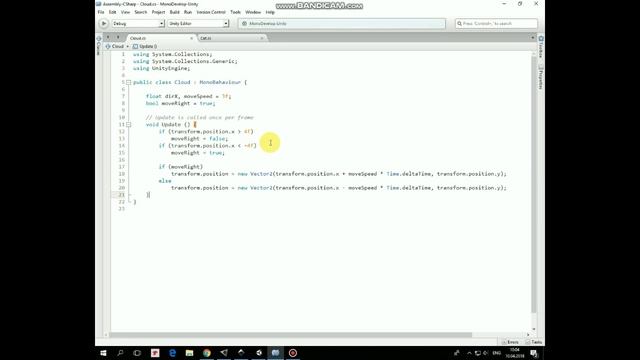Open the Help menu
Screen dimensions: 640x360
270,12
